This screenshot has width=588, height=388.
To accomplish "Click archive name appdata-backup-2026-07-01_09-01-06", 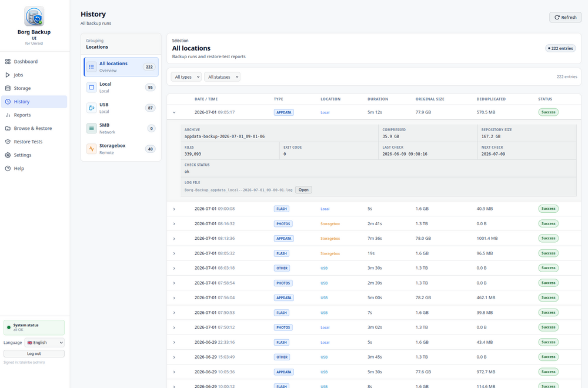I will point(224,136).
